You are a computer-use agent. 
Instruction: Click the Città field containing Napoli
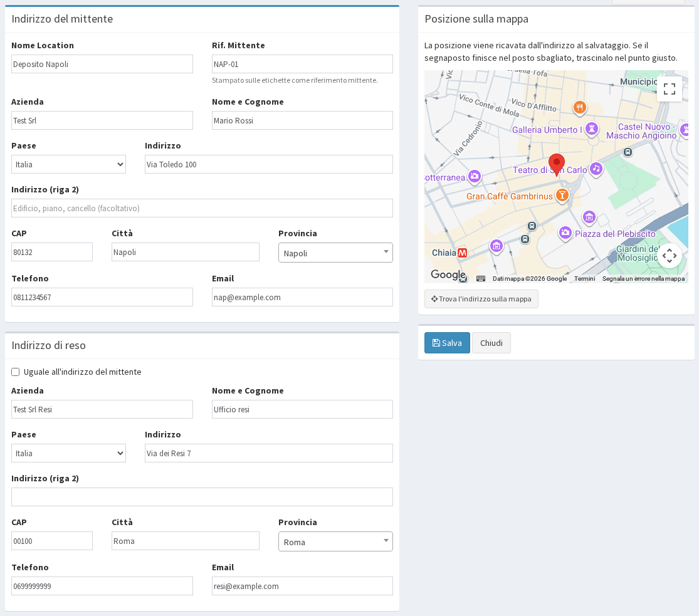tap(186, 253)
